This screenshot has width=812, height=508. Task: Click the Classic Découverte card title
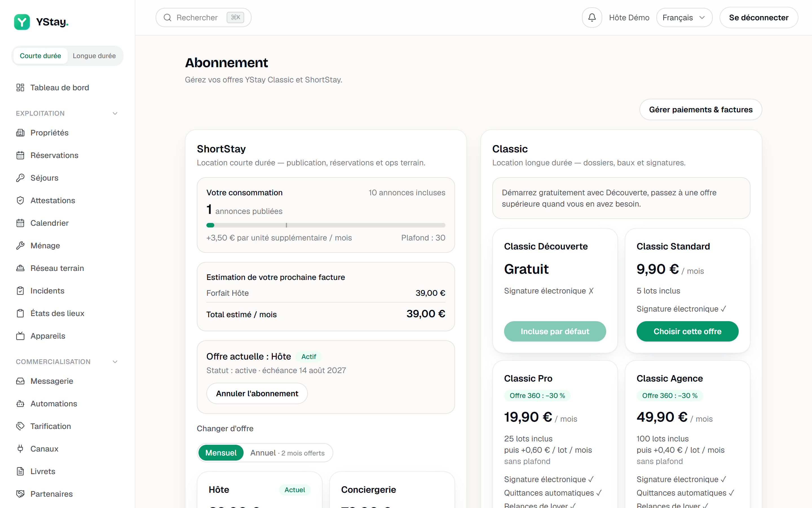tap(546, 246)
